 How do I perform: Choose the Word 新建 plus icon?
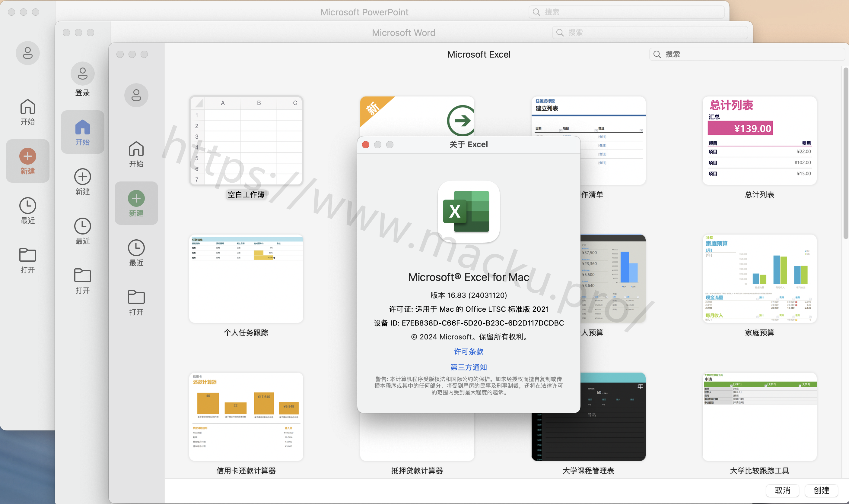(83, 177)
